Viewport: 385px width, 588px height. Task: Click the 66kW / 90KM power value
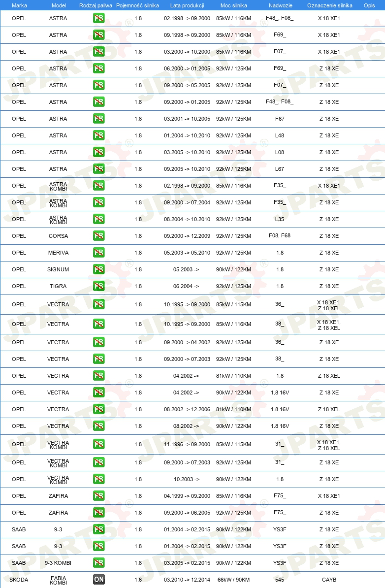[233, 580]
